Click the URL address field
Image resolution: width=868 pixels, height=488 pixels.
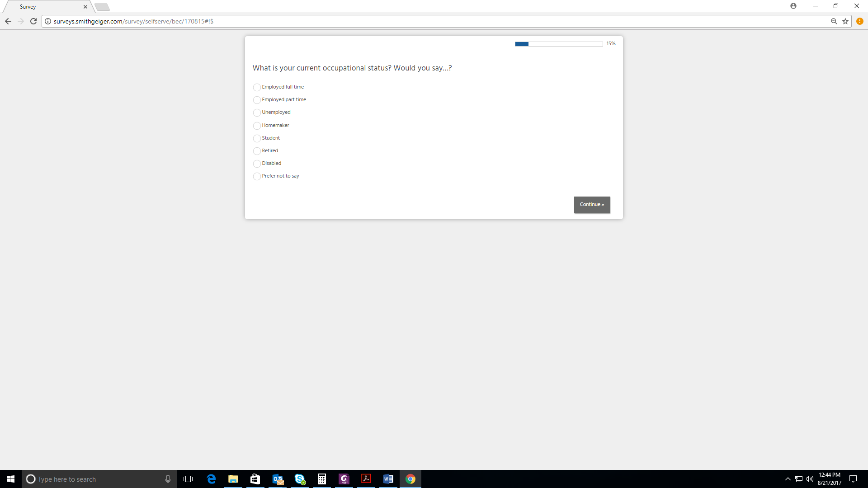[x=407, y=21]
